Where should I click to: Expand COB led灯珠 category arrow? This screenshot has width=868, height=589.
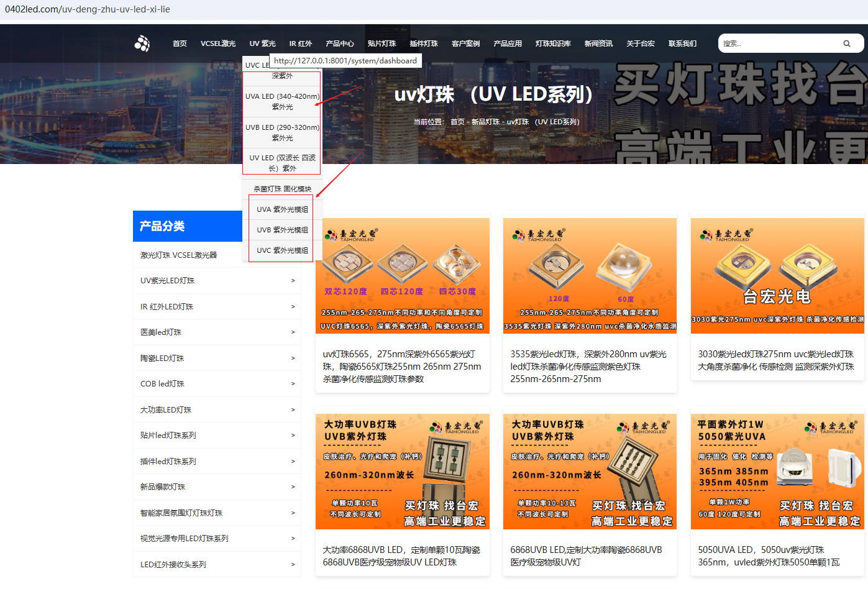tap(293, 384)
